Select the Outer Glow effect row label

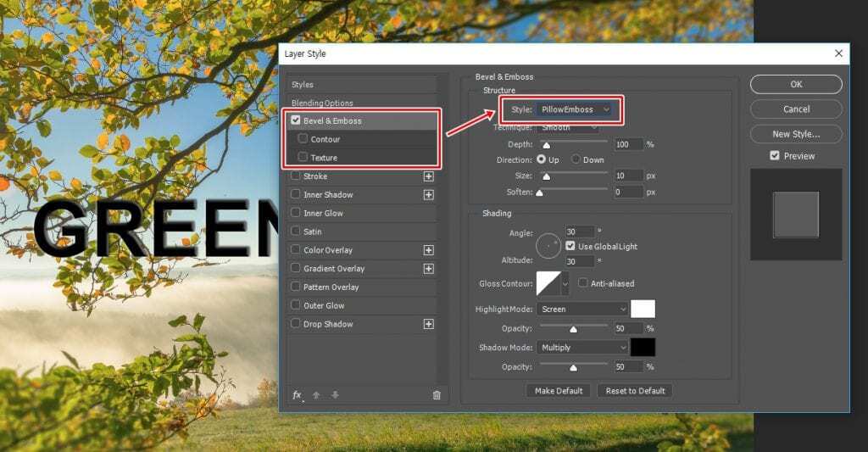point(324,306)
